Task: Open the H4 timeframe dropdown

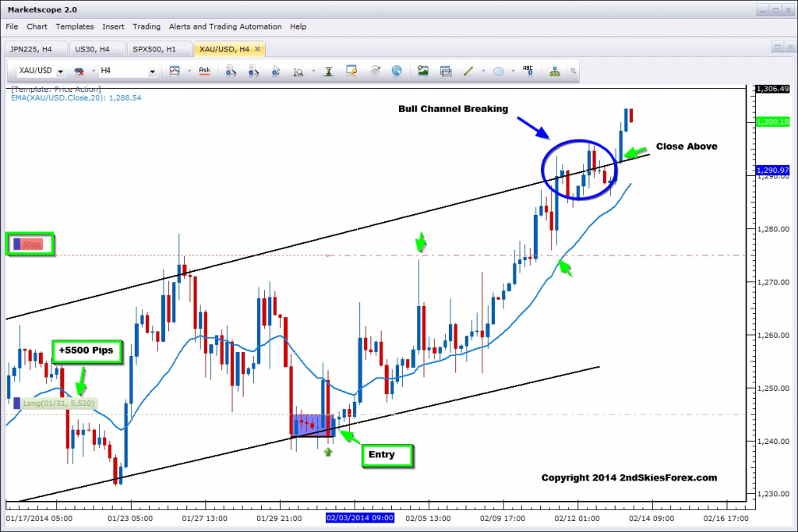Action: 152,71
